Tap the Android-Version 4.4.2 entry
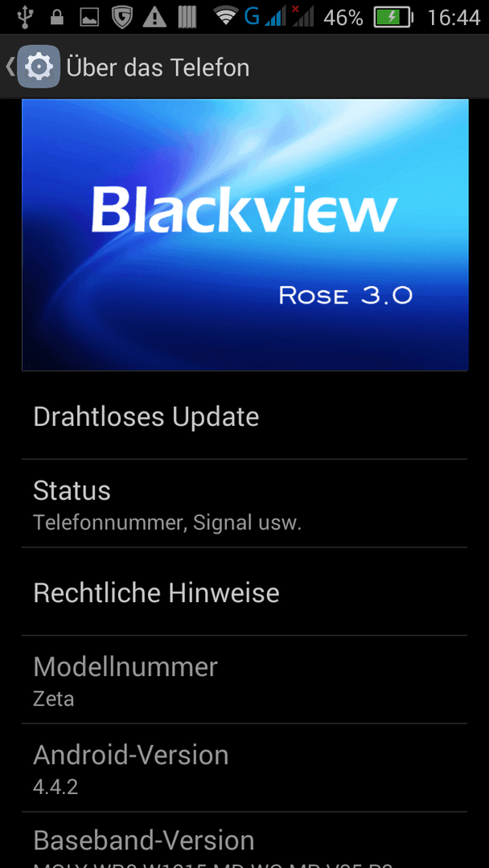The image size is (489, 868). (x=244, y=768)
